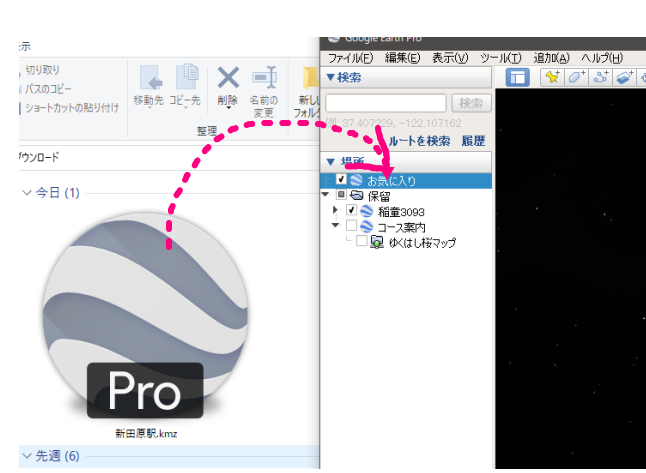Select the コース案内 tree item label
646x473 pixels.
(x=401, y=227)
